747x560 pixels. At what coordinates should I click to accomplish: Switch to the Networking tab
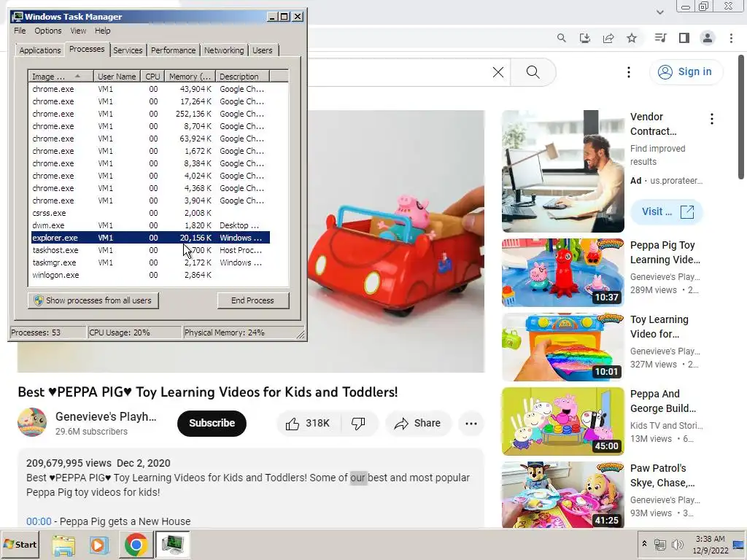point(224,50)
